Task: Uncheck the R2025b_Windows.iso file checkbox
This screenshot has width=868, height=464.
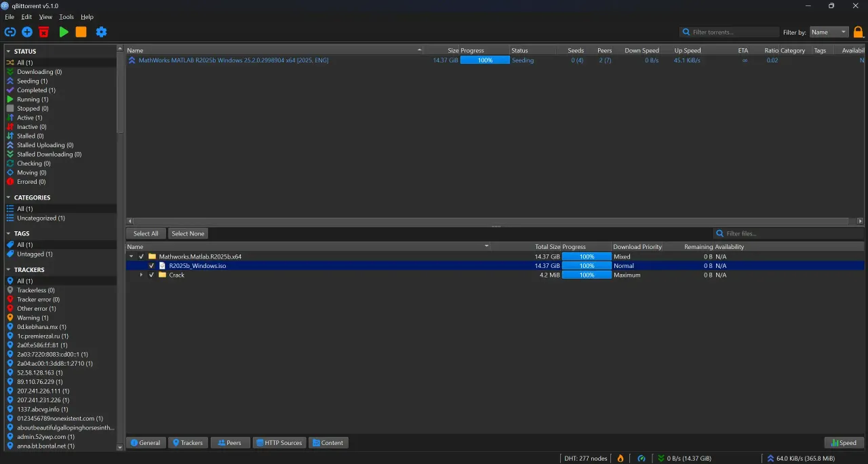Action: point(152,266)
